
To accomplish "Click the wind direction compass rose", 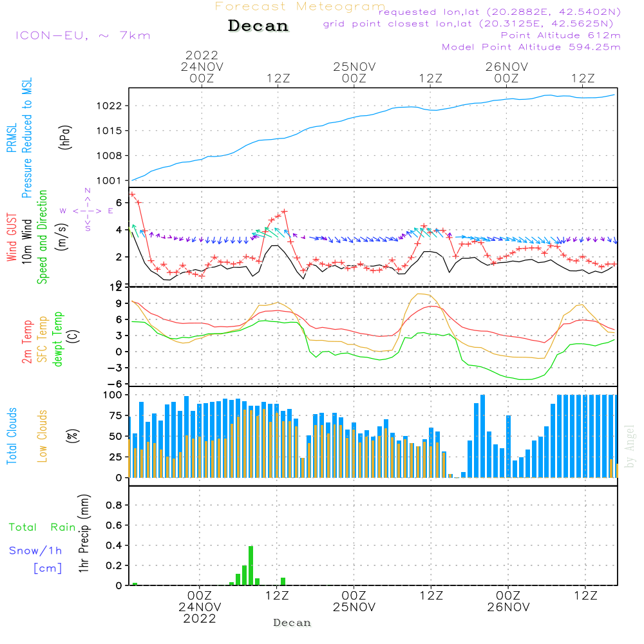I will [87, 211].
